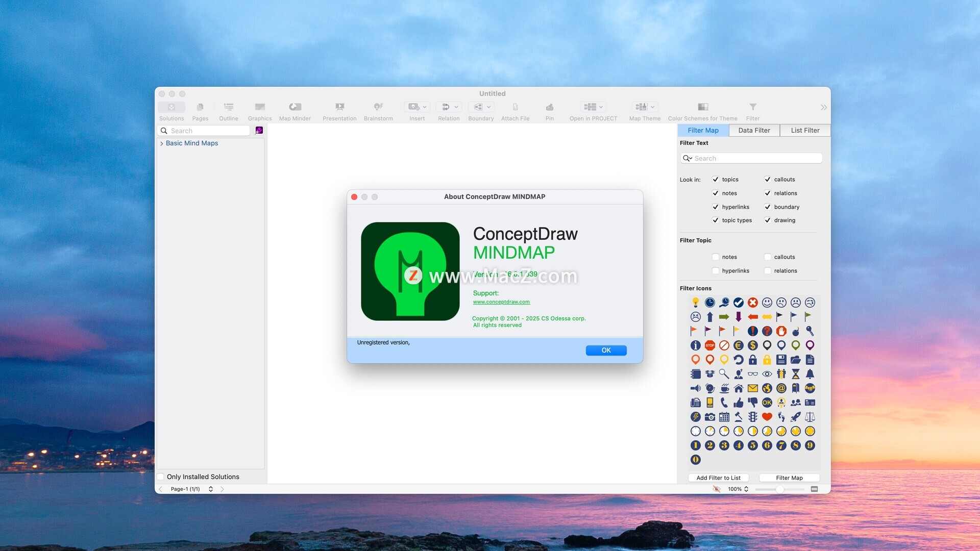
Task: Click the zoom slider in status bar
Action: (779, 489)
